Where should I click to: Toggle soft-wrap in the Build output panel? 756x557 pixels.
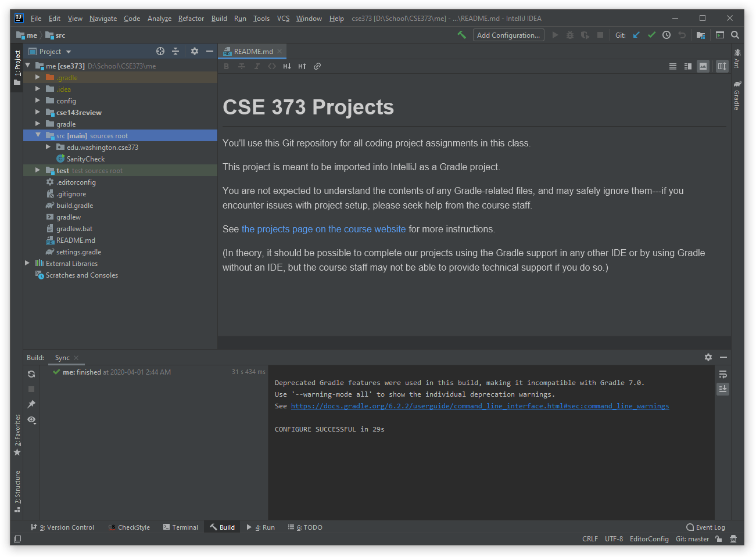pos(722,374)
